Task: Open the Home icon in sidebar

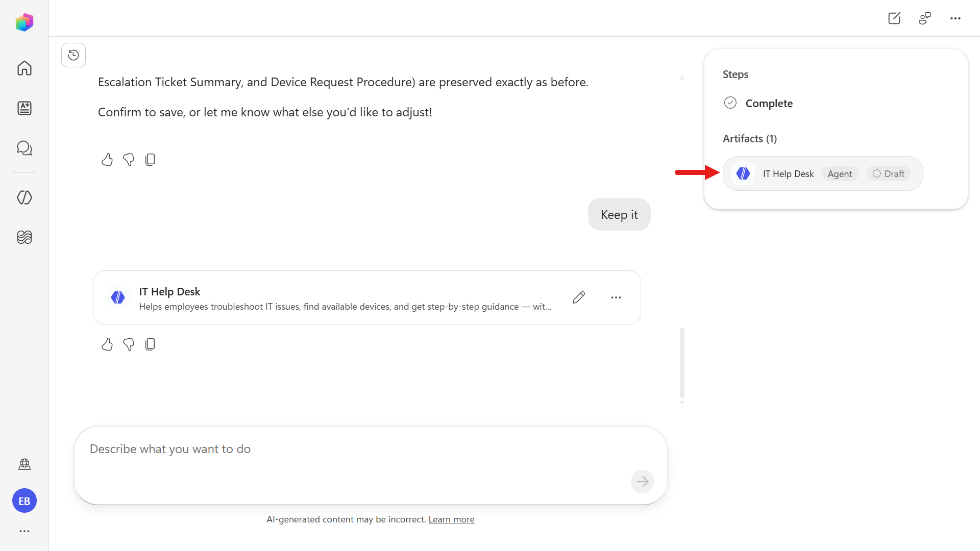Action: [24, 68]
